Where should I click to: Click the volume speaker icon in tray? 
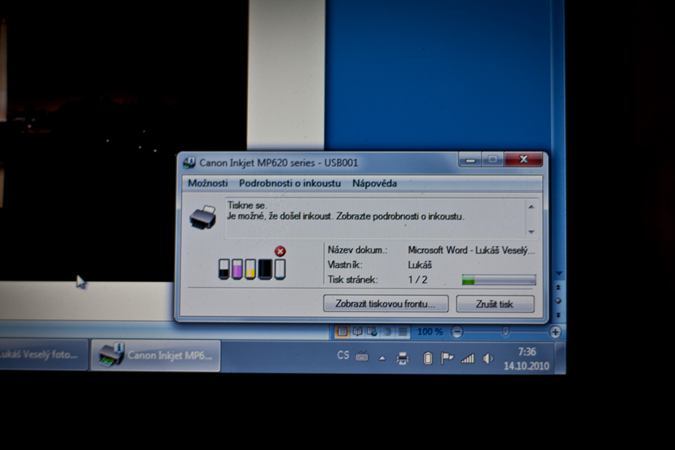[488, 358]
